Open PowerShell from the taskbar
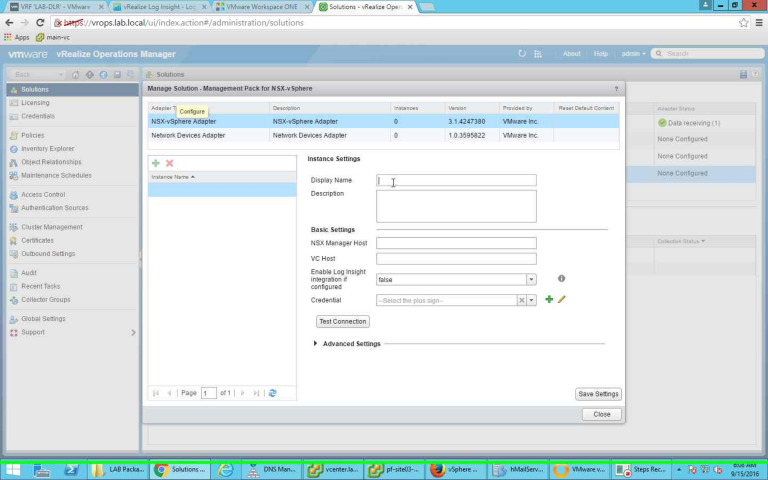This screenshot has width=768, height=480. [71, 470]
